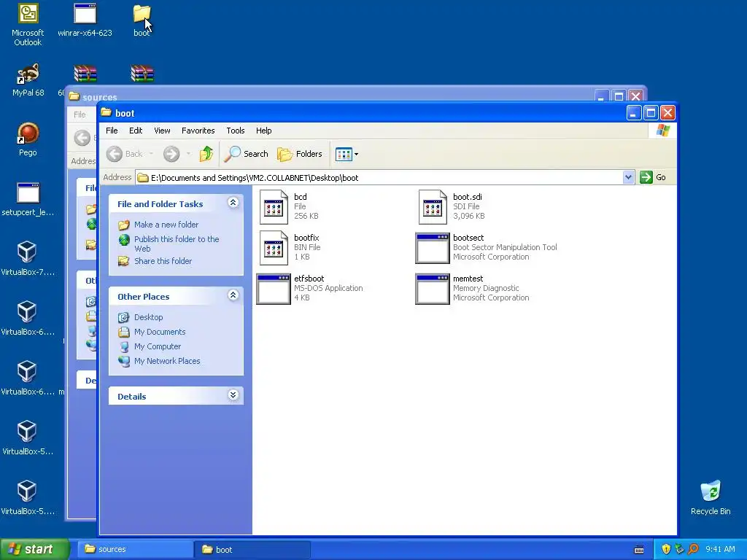Click the Go button
The image size is (747, 560).
[x=653, y=177]
